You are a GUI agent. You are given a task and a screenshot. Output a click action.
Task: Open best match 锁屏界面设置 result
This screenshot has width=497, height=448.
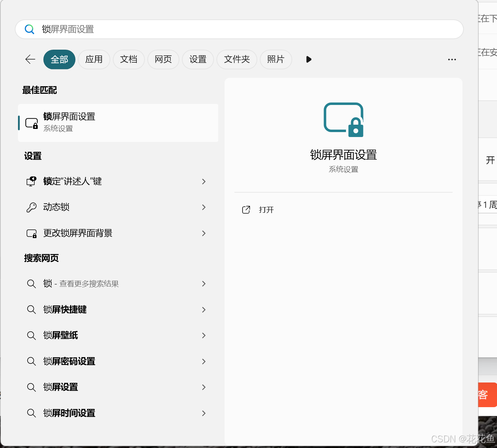tap(118, 123)
